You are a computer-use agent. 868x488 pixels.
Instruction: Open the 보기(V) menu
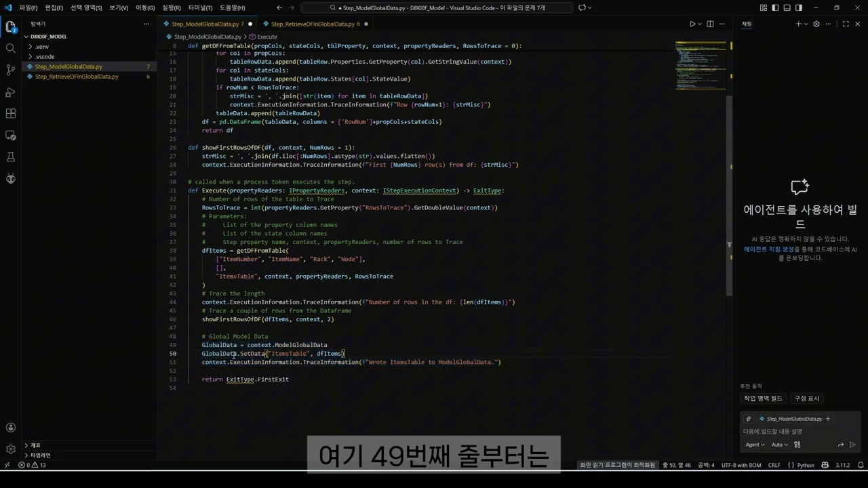point(119,7)
